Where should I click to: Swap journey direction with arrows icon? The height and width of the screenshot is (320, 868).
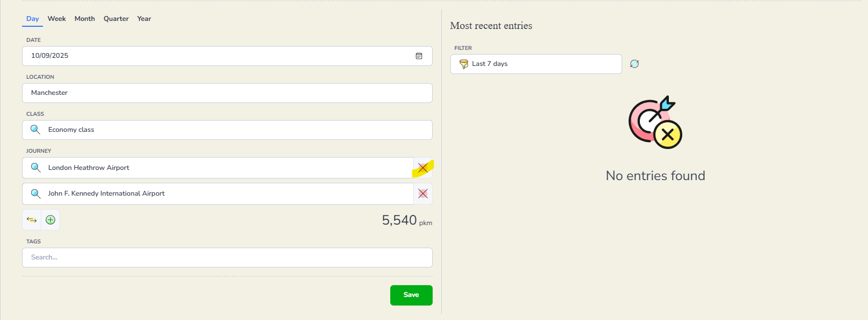coord(32,220)
